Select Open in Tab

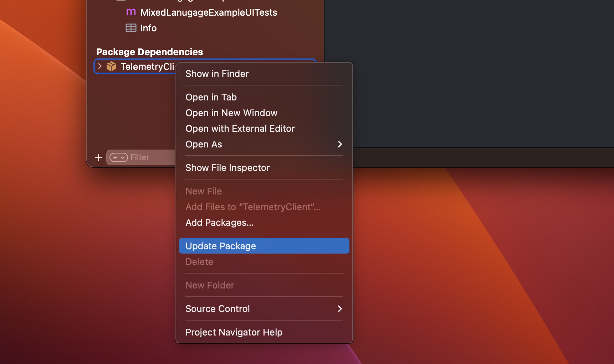211,97
